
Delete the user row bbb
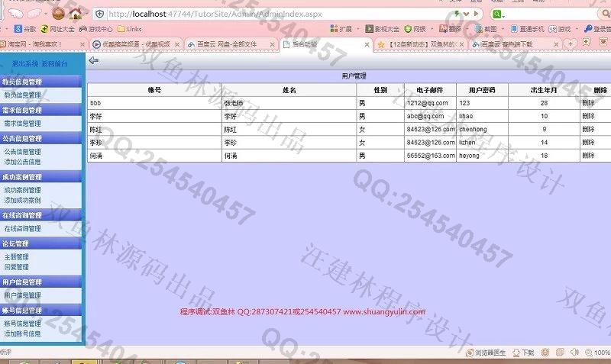(x=588, y=103)
